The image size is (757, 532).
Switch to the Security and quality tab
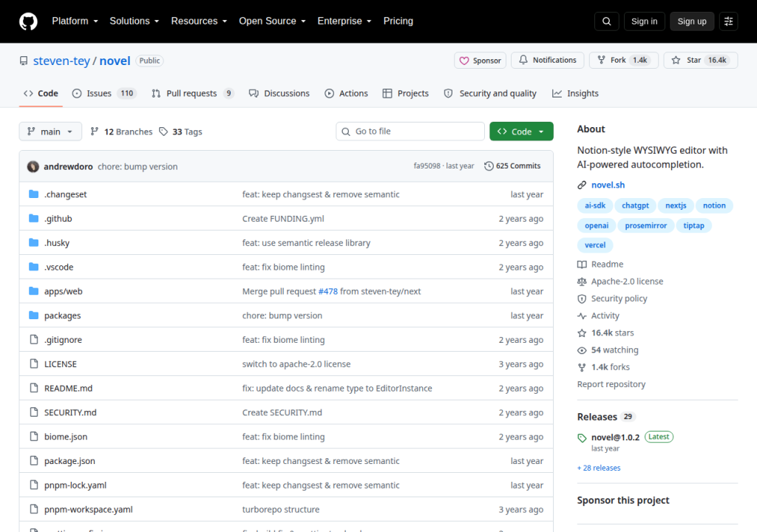click(490, 93)
